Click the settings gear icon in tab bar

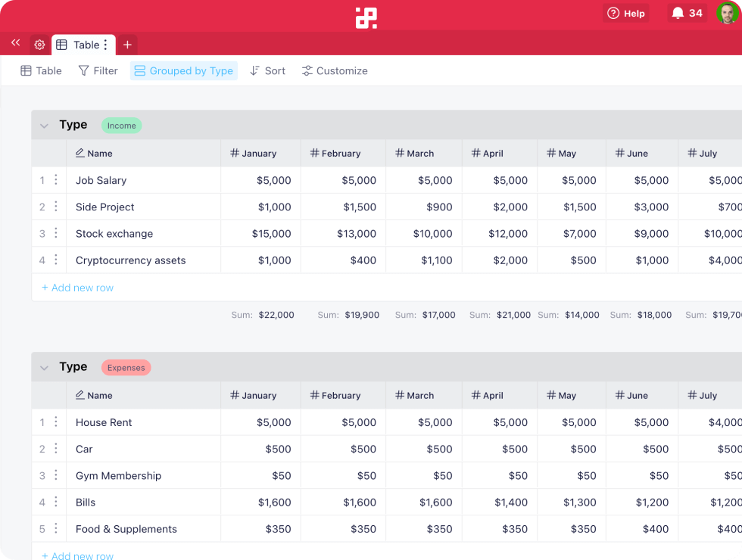click(x=39, y=45)
